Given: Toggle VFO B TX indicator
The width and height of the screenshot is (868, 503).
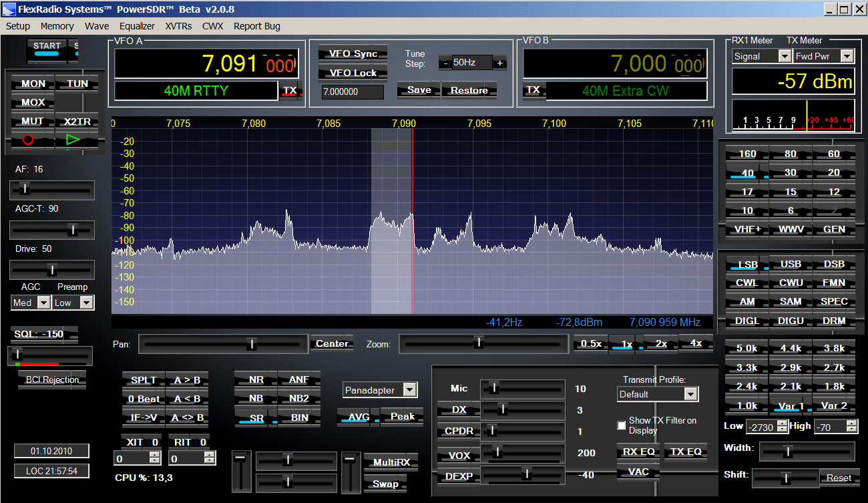Looking at the screenshot, I should (x=533, y=90).
